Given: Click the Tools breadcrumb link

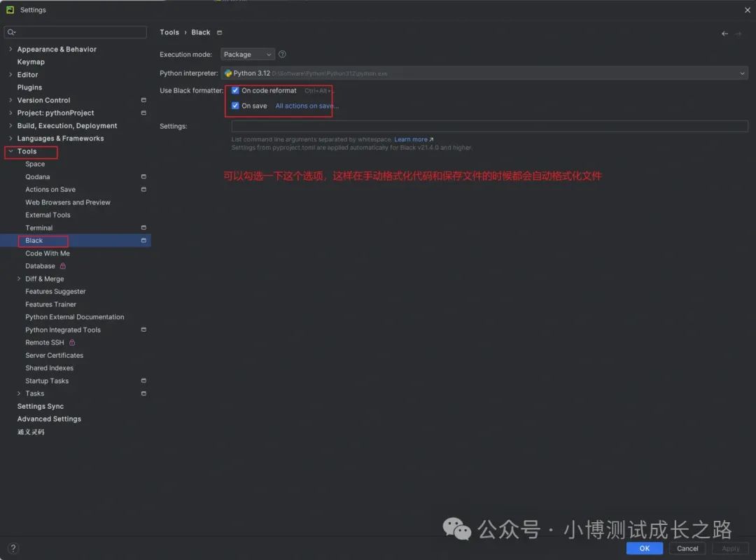Looking at the screenshot, I should pyautogui.click(x=169, y=32).
